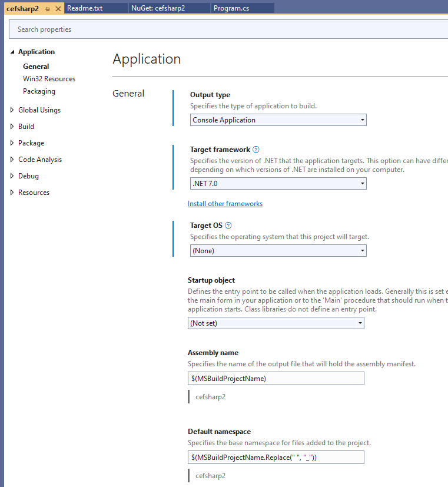This screenshot has width=448, height=487.
Task: Expand the Debug section arrow
Action: (x=12, y=176)
